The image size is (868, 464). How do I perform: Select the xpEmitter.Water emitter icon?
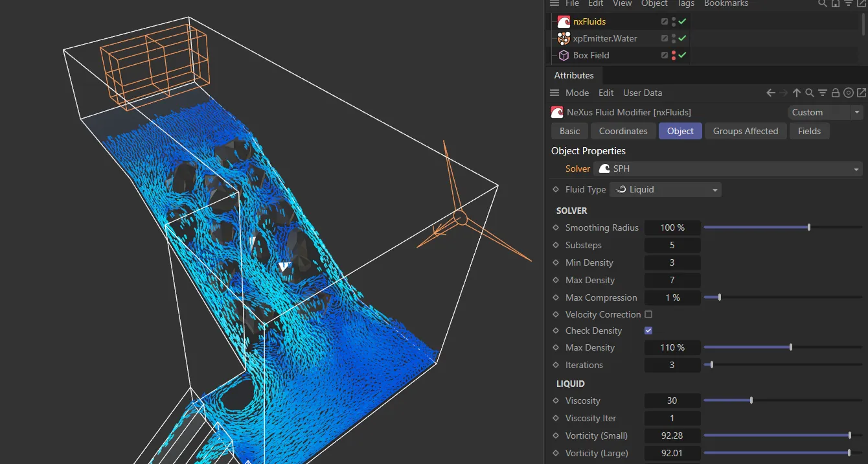563,38
